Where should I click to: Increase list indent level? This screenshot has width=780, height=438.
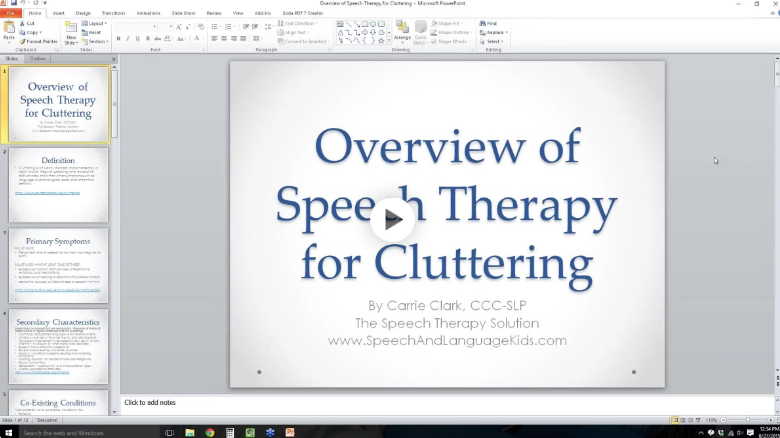[x=255, y=26]
